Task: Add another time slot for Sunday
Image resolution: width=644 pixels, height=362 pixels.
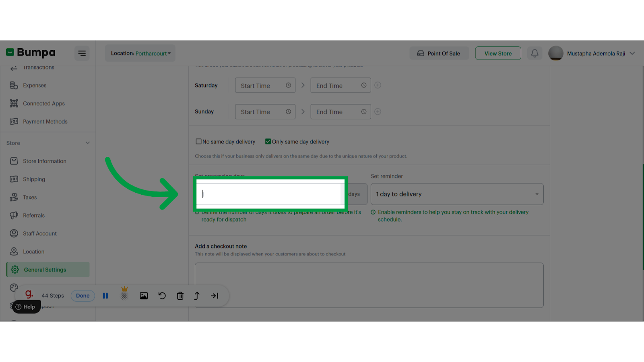Action: click(x=378, y=111)
